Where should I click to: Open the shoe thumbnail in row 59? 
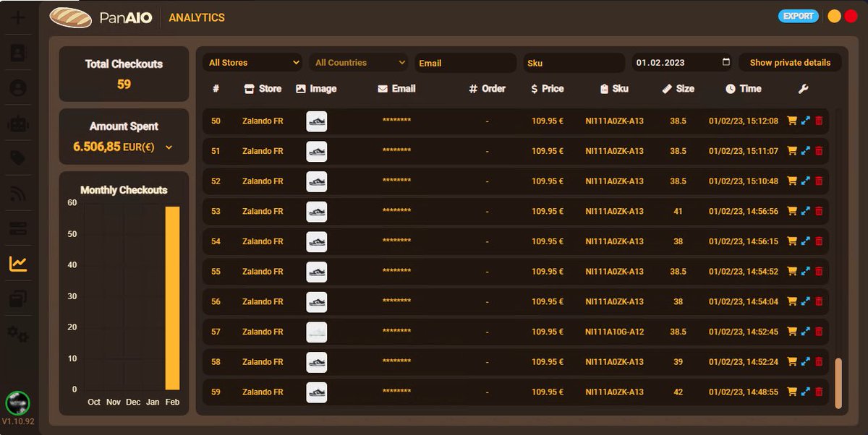316,392
